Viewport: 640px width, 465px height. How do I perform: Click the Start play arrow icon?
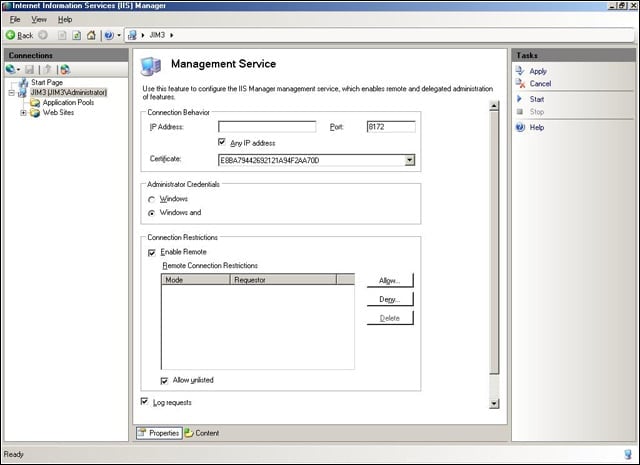pos(520,99)
